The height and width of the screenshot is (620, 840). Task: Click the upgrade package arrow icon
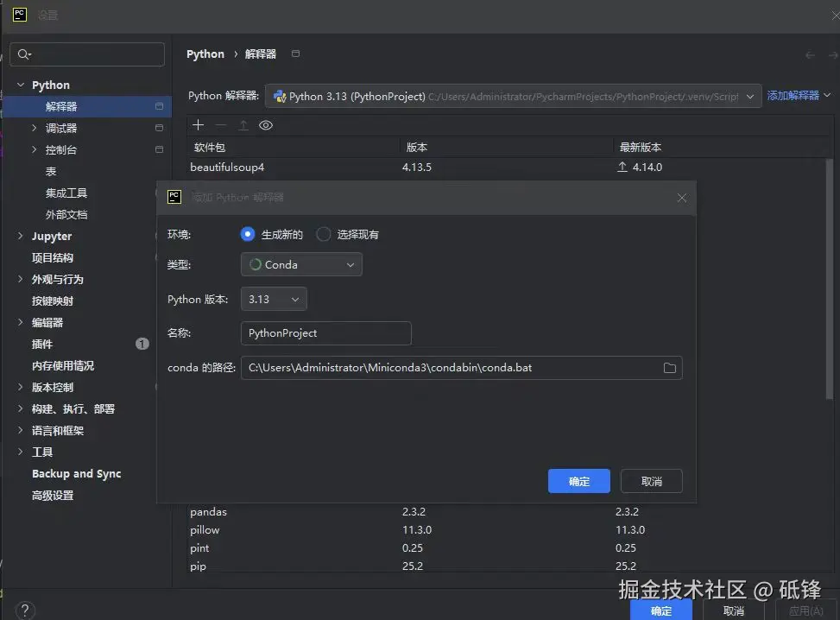click(243, 125)
